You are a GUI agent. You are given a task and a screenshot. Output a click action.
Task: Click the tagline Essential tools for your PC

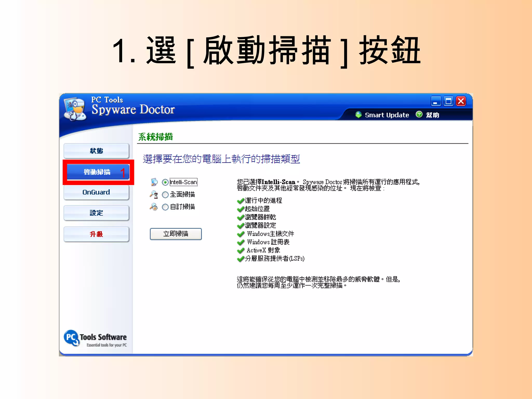point(107,345)
